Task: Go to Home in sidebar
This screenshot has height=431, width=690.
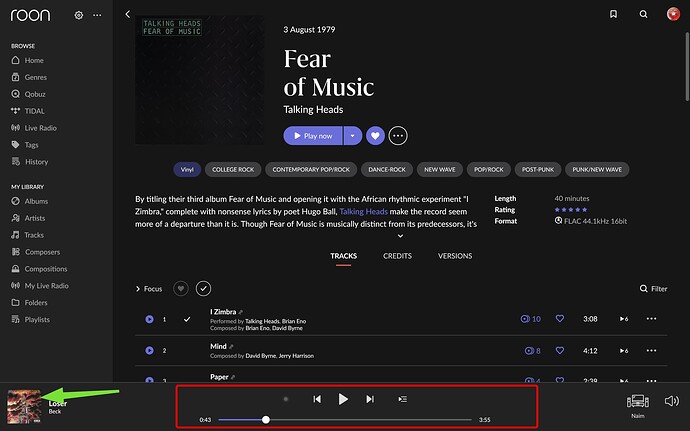Action: 28,60
